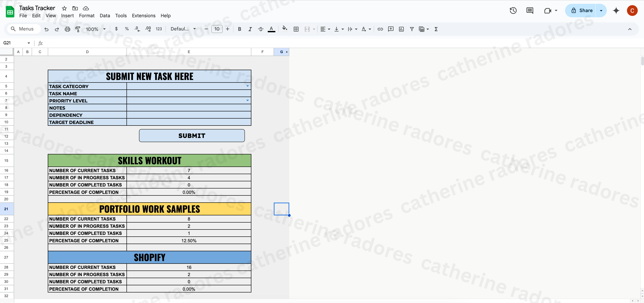Select the paint format tool
Viewport: 644px width, 303px height.
click(x=78, y=29)
